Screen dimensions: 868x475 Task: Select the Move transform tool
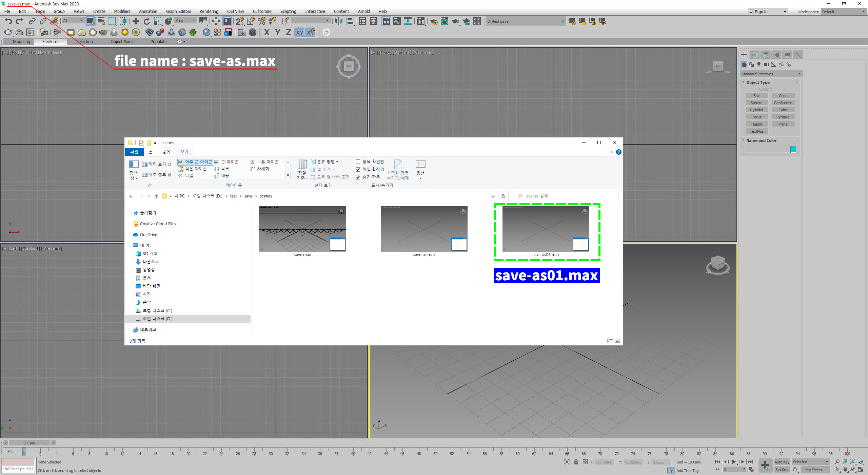(x=136, y=21)
